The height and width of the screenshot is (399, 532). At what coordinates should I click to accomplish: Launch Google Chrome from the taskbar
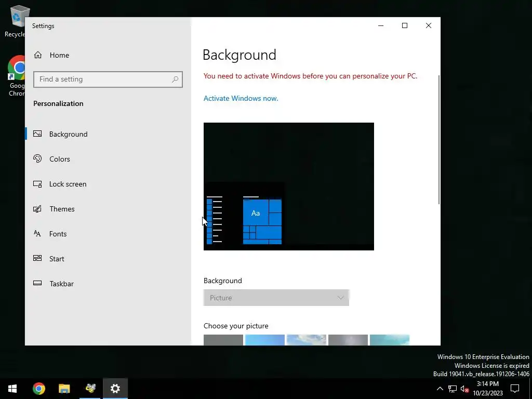38,389
